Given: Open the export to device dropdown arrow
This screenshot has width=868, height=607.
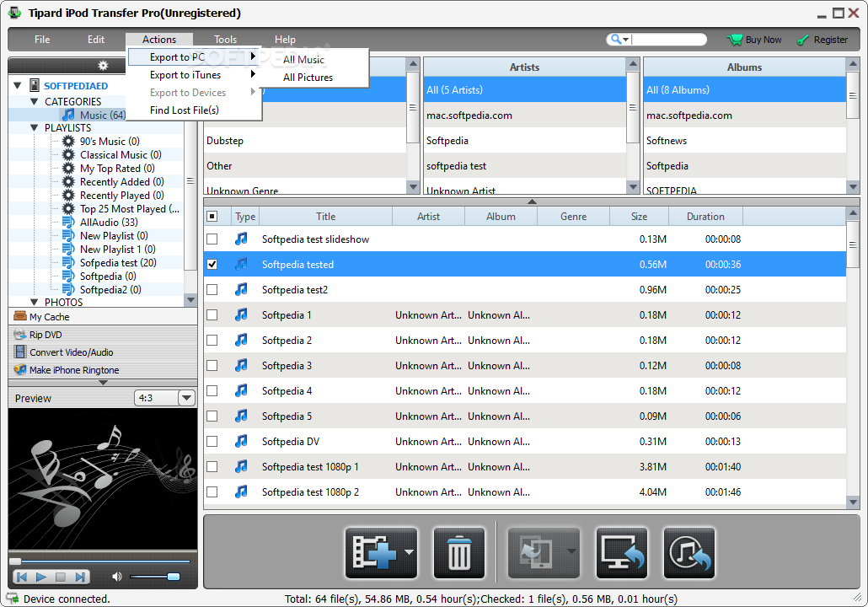Looking at the screenshot, I should (x=571, y=551).
